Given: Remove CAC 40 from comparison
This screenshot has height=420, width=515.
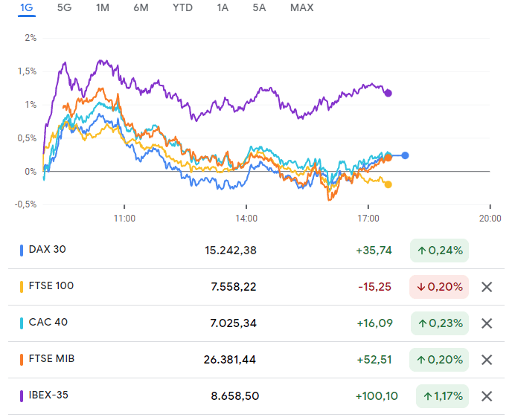Looking at the screenshot, I should point(487,323).
